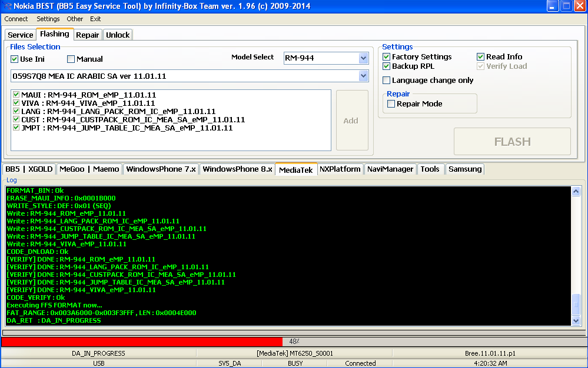Uncheck the VIVA file entry
This screenshot has width=588, height=368.
pyautogui.click(x=16, y=103)
